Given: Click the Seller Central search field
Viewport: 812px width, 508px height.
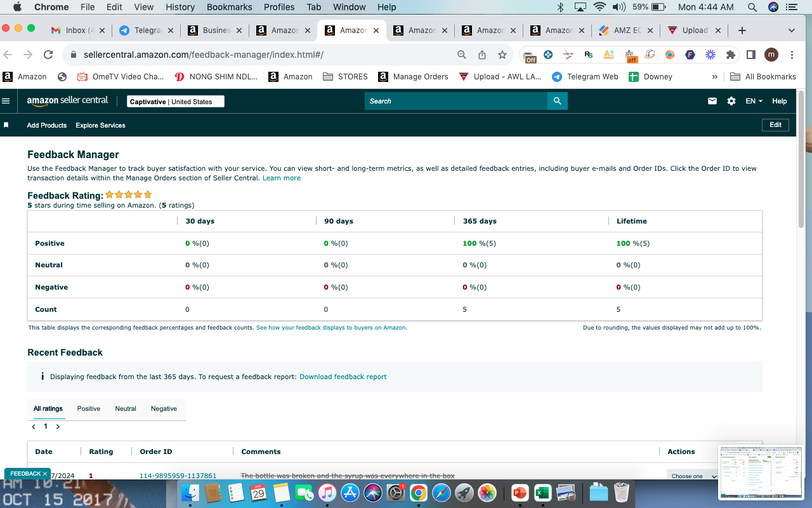Looking at the screenshot, I should [x=456, y=101].
